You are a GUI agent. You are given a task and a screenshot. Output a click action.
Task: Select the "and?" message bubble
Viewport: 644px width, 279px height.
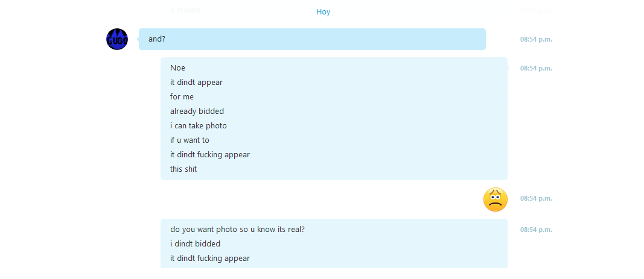coord(312,39)
